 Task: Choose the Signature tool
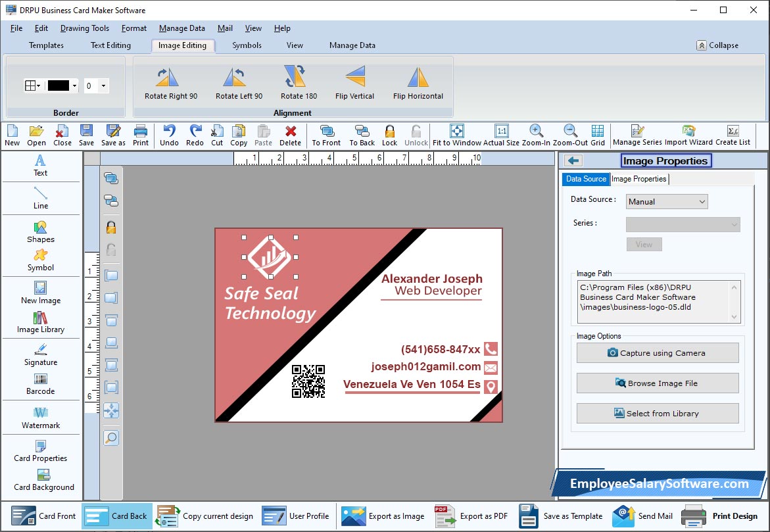pos(41,356)
